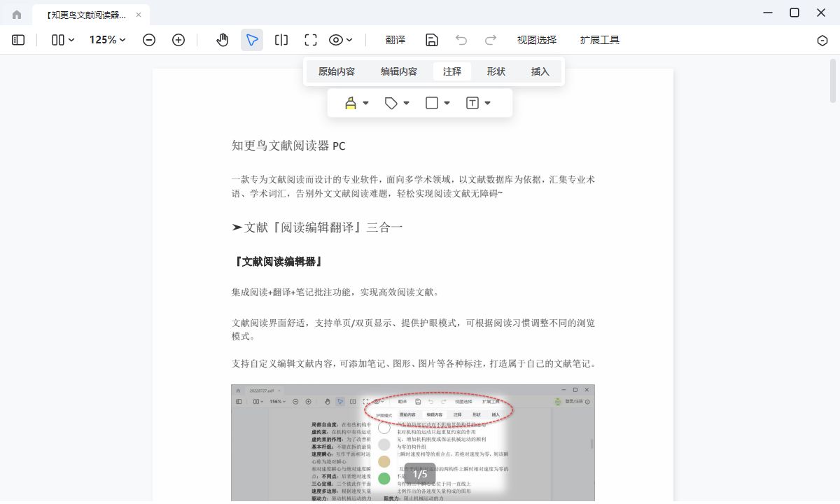This screenshot has width=840, height=504.
Task: Click the line 集成阅读+翻译+笔记批注功能
Action: point(335,292)
